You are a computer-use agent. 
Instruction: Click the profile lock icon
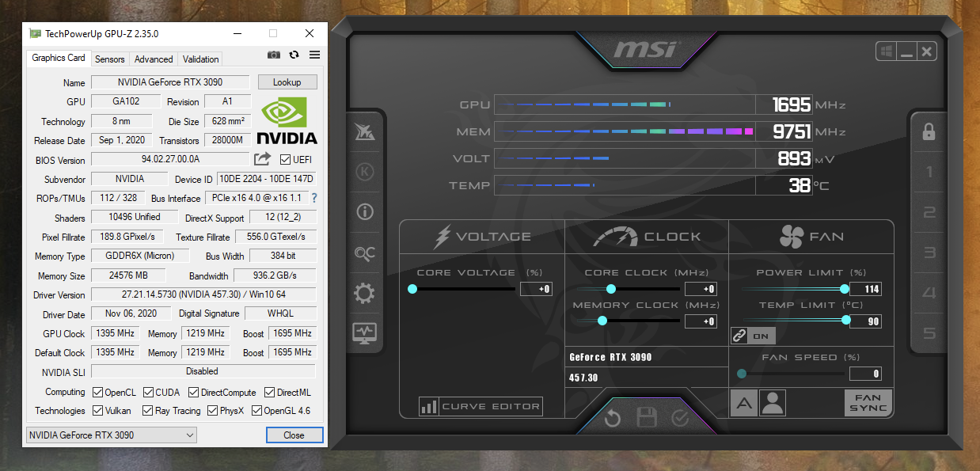(929, 131)
